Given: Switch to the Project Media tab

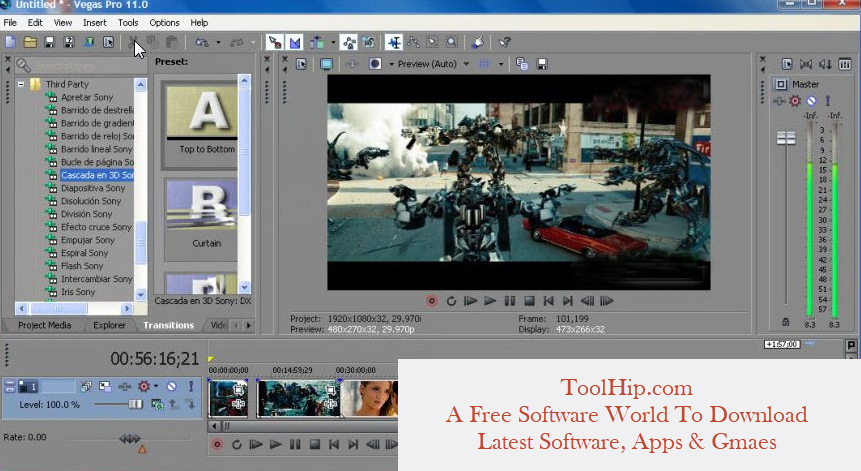Looking at the screenshot, I should (x=44, y=325).
